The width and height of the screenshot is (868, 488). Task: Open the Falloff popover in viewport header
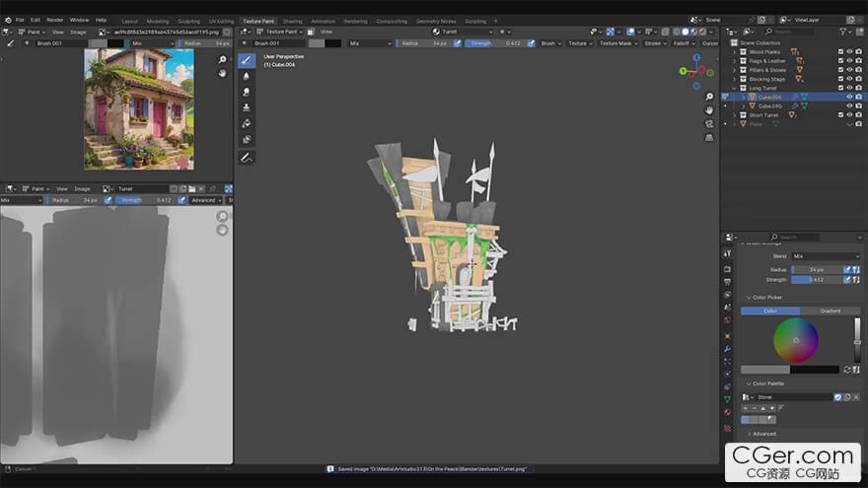pyautogui.click(x=681, y=43)
